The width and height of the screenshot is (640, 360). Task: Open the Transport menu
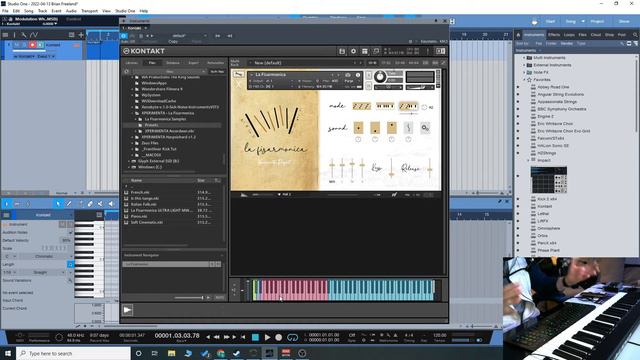[89, 11]
